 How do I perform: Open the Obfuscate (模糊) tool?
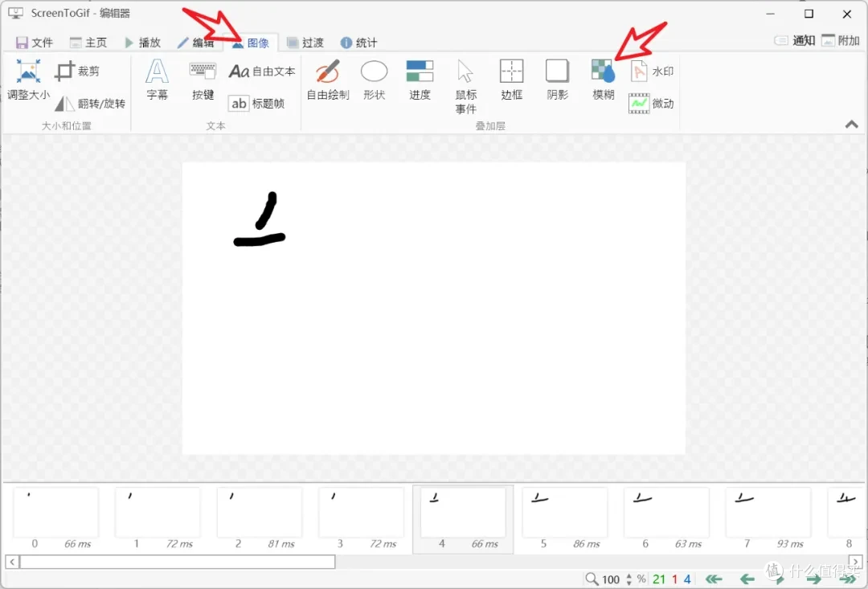(604, 80)
